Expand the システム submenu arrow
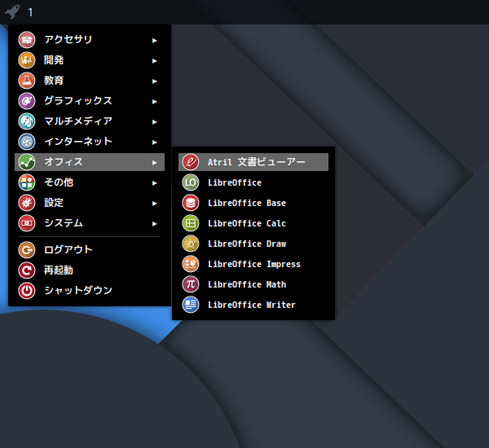 pos(154,223)
